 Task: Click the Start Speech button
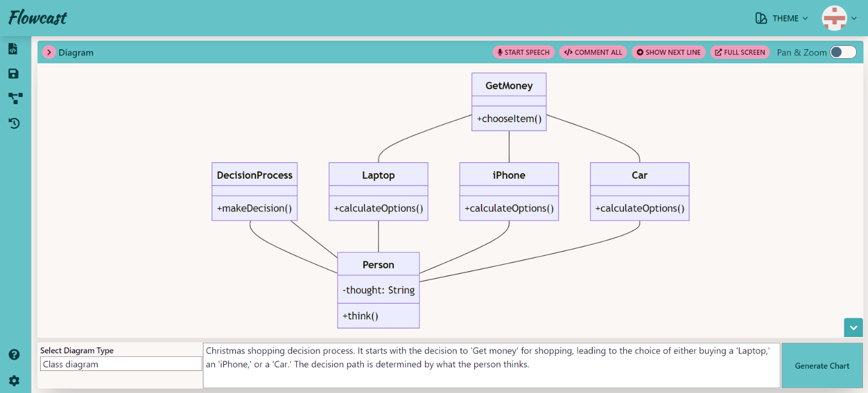click(x=523, y=52)
